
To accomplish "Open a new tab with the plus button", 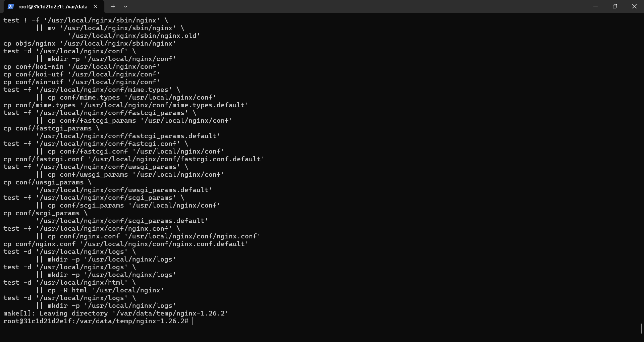I will click(113, 6).
